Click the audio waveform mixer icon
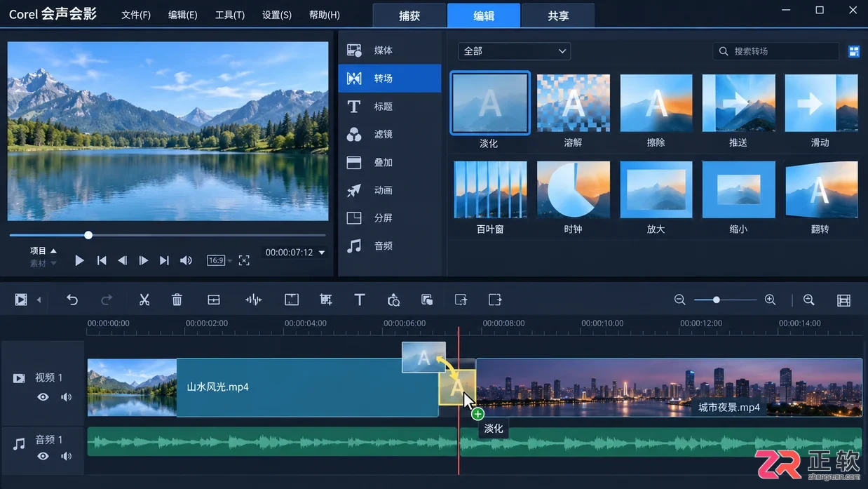Image resolution: width=868 pixels, height=489 pixels. coord(253,300)
